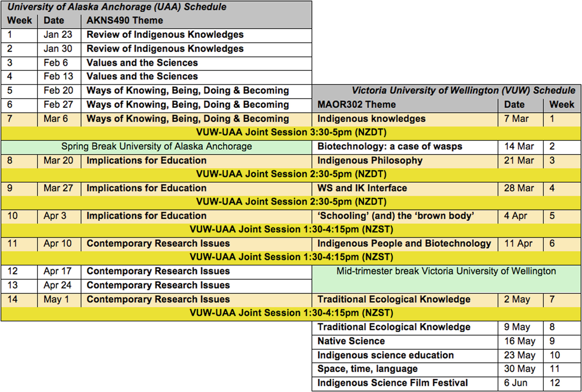
Task: Click the Joint Session 2:30-5pm row under Mar 20
Action: [x=291, y=174]
